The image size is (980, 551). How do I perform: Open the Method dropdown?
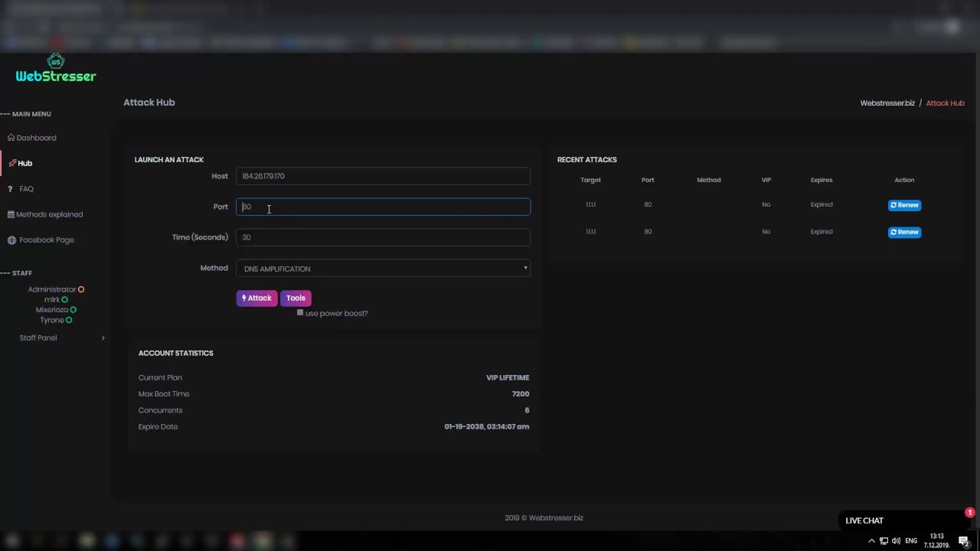[x=383, y=269]
